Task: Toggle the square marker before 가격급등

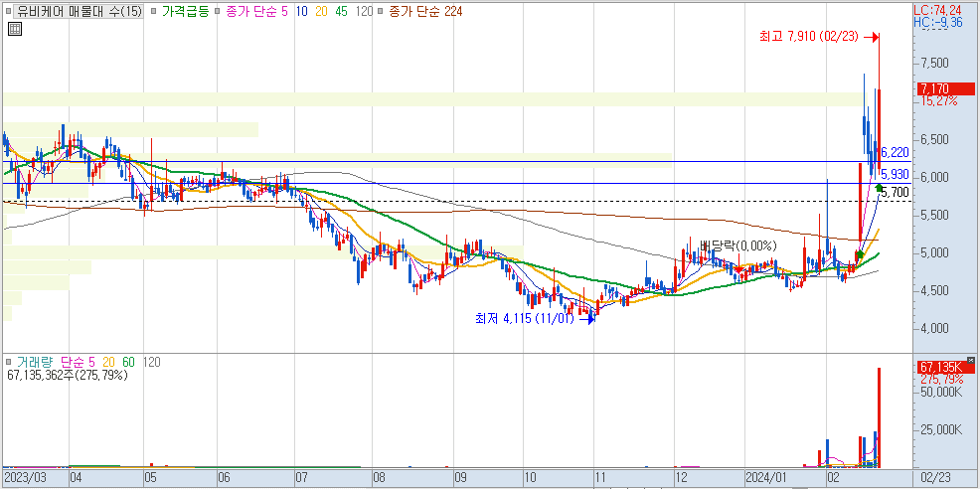Action: (154, 11)
